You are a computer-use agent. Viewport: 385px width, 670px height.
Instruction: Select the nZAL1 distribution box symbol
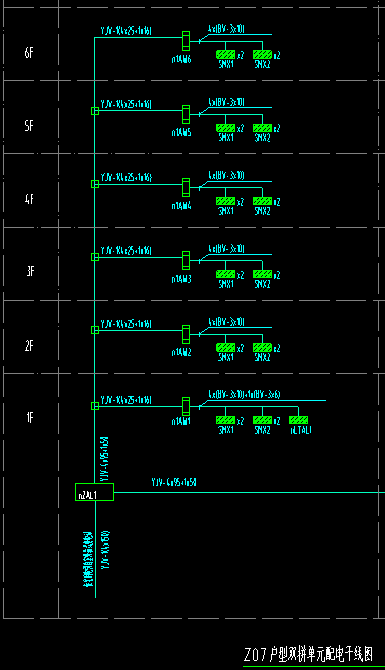click(x=94, y=492)
